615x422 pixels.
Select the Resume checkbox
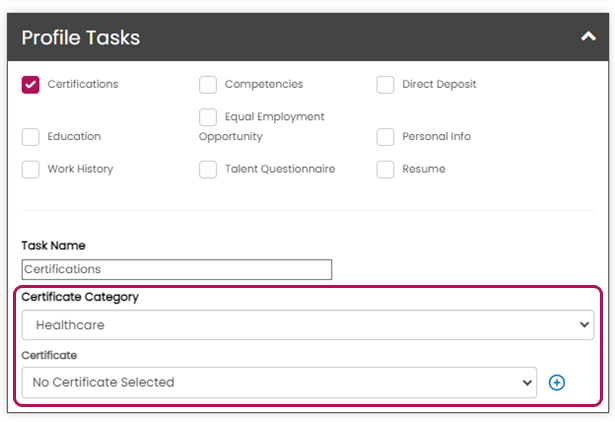(385, 170)
